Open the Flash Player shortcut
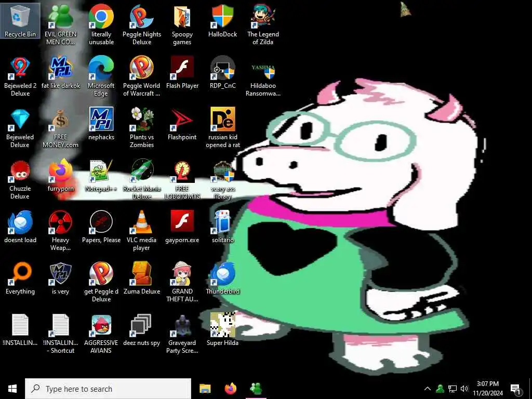532x399 pixels. point(182,72)
